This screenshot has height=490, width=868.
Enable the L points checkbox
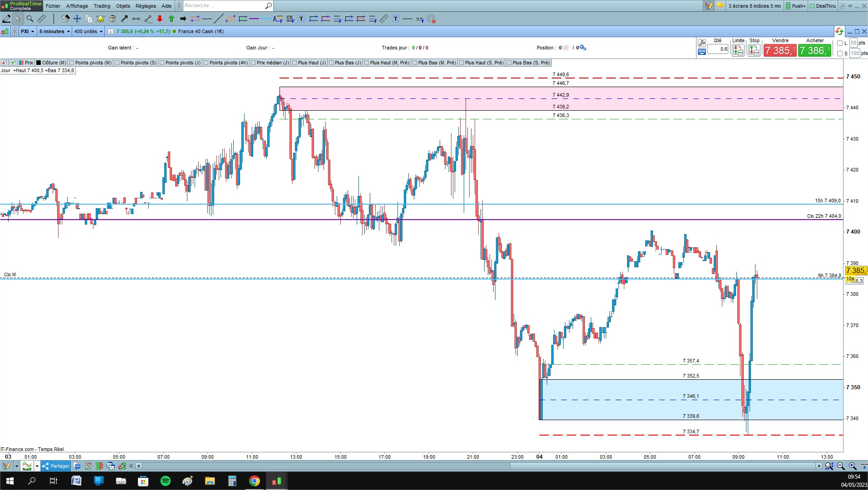click(840, 43)
